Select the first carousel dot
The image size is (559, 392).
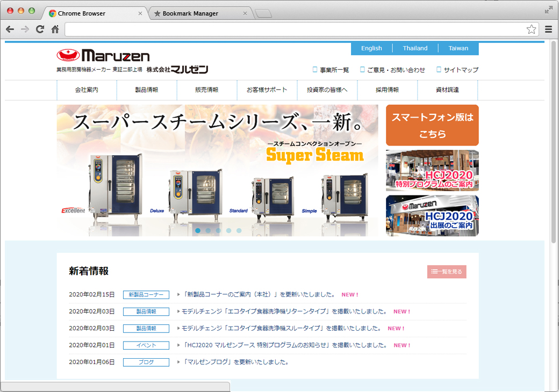(198, 231)
